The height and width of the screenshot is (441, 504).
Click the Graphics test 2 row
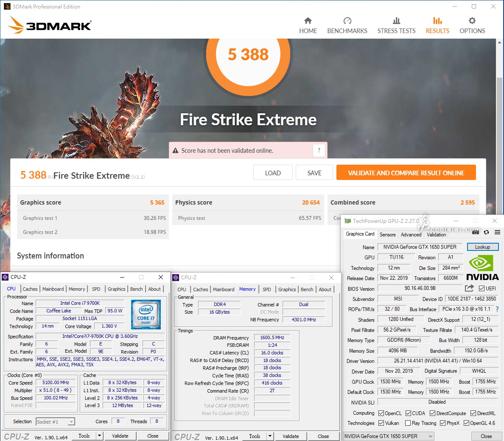(93, 232)
